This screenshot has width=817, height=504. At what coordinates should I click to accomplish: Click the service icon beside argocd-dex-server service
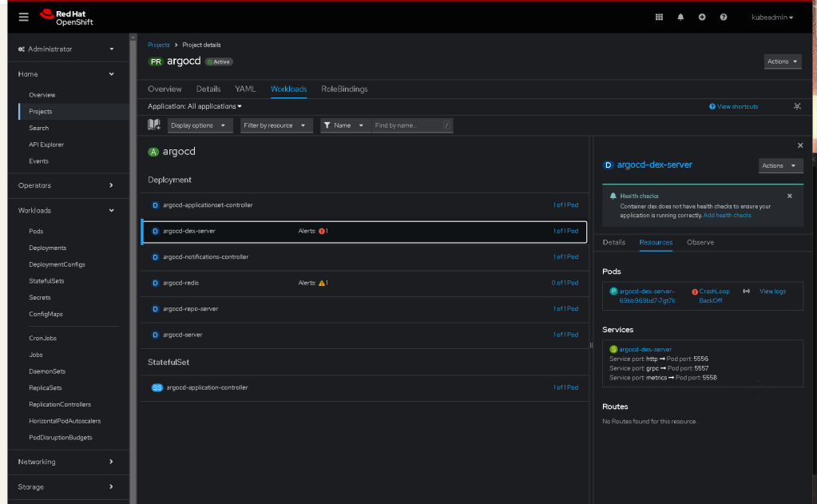pyautogui.click(x=613, y=349)
